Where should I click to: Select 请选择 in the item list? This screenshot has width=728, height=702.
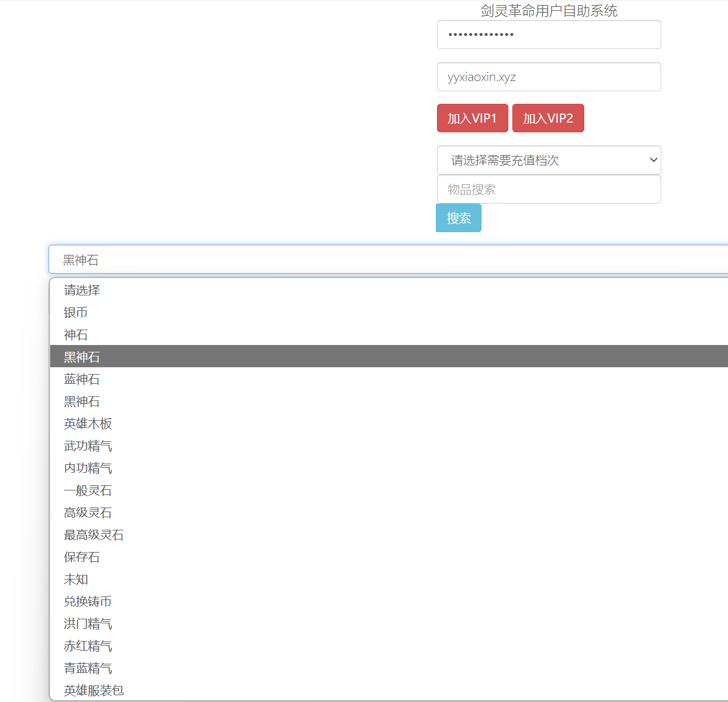(82, 290)
